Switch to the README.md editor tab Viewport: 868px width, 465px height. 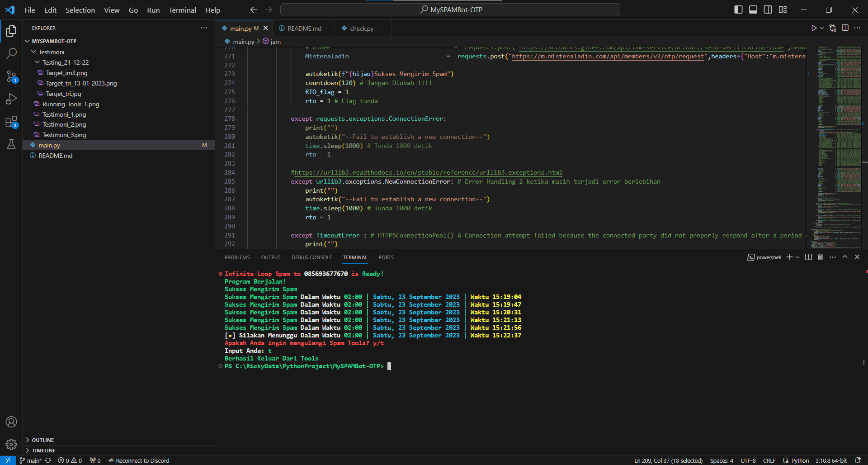304,28
